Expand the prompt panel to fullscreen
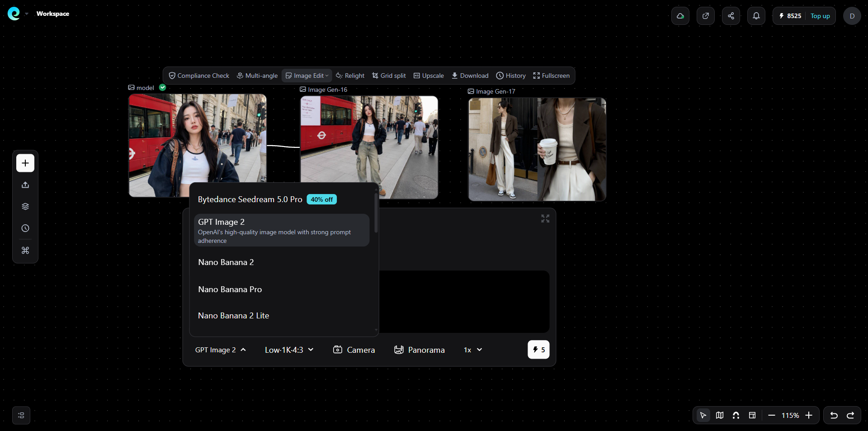 point(545,218)
